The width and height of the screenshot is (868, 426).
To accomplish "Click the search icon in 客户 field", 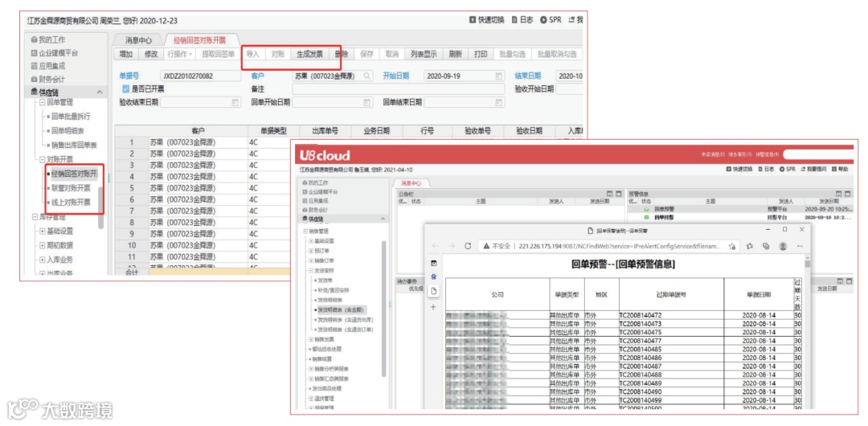I will point(367,76).
